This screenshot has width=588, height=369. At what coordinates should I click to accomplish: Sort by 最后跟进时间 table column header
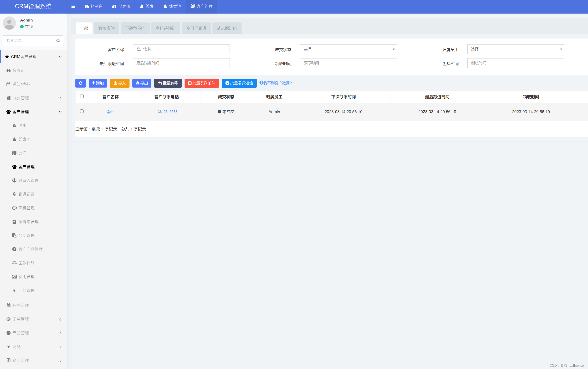(x=437, y=97)
